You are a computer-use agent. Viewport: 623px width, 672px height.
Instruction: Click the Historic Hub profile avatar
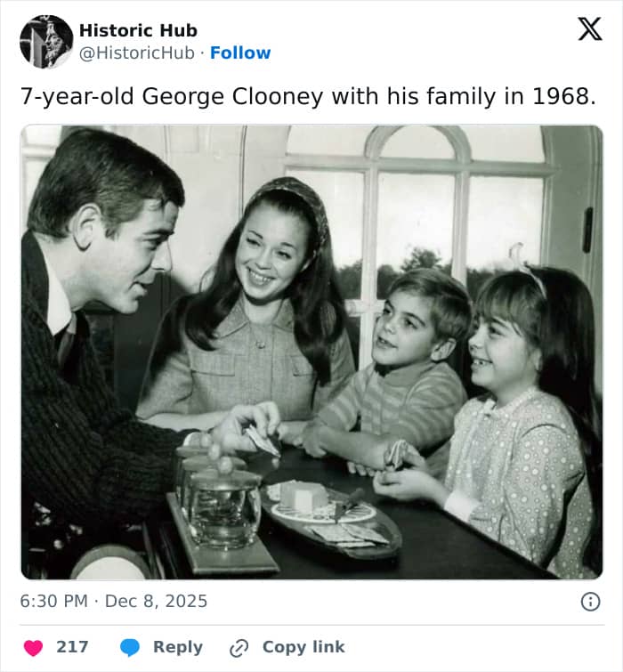click(46, 41)
